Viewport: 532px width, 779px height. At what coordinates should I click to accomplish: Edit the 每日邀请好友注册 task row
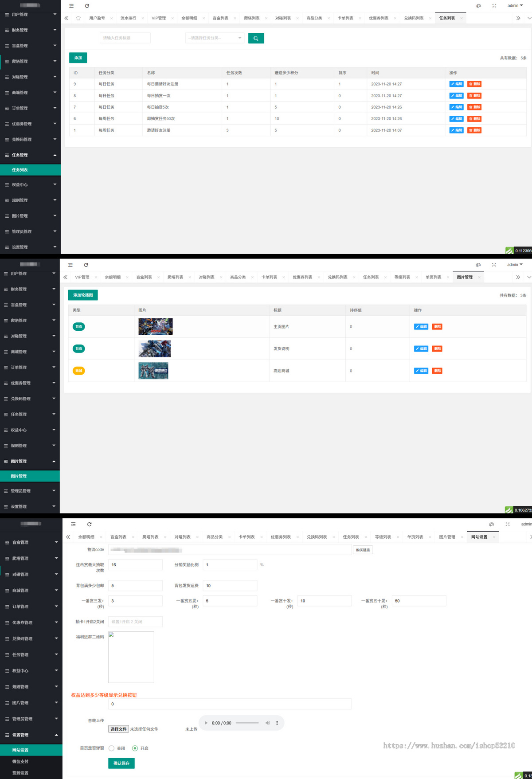click(456, 84)
